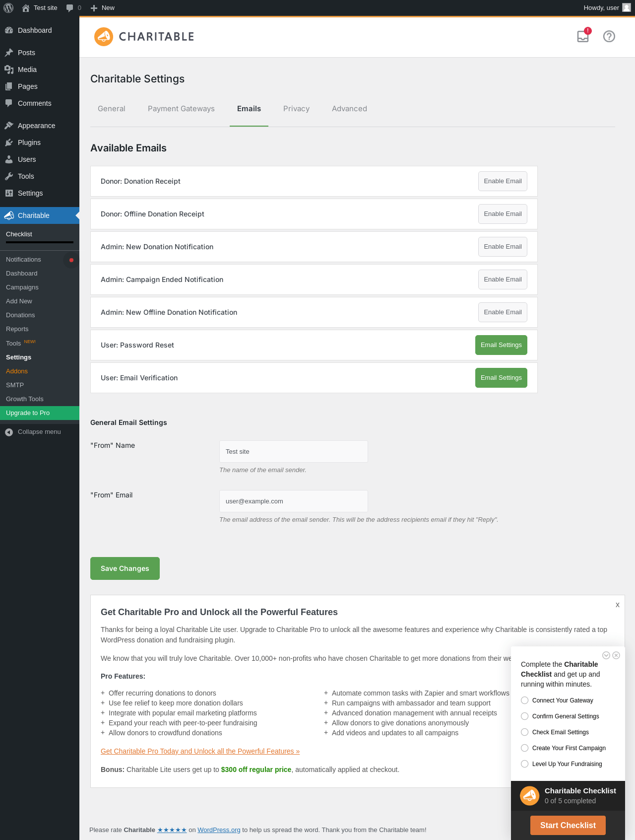Click Upgrade to Pro menu item
Image resolution: width=635 pixels, height=840 pixels.
40,413
